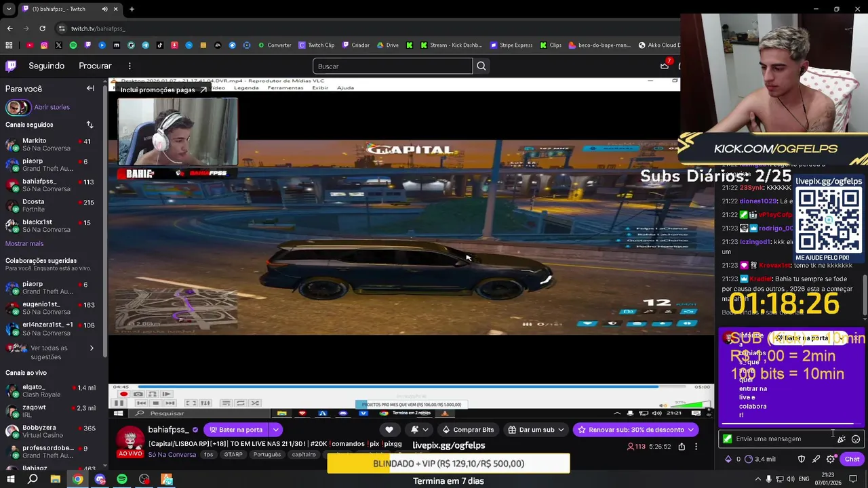868x488 pixels.
Task: Focus the Buscar search field
Action: 393,66
